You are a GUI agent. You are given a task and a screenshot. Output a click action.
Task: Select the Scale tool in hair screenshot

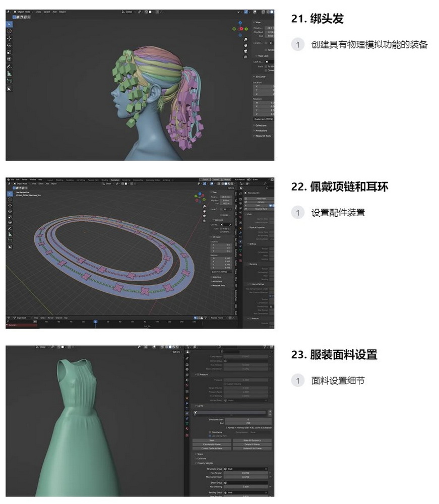click(9, 52)
